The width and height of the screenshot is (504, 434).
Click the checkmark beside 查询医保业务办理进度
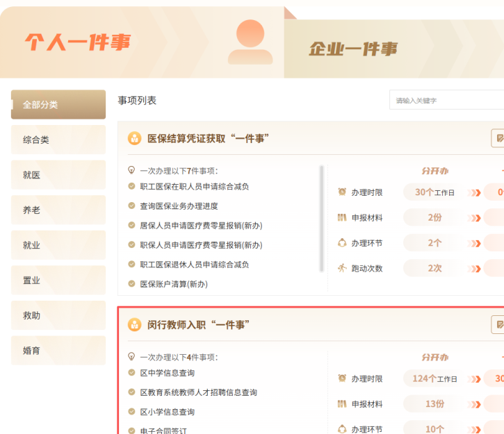131,206
